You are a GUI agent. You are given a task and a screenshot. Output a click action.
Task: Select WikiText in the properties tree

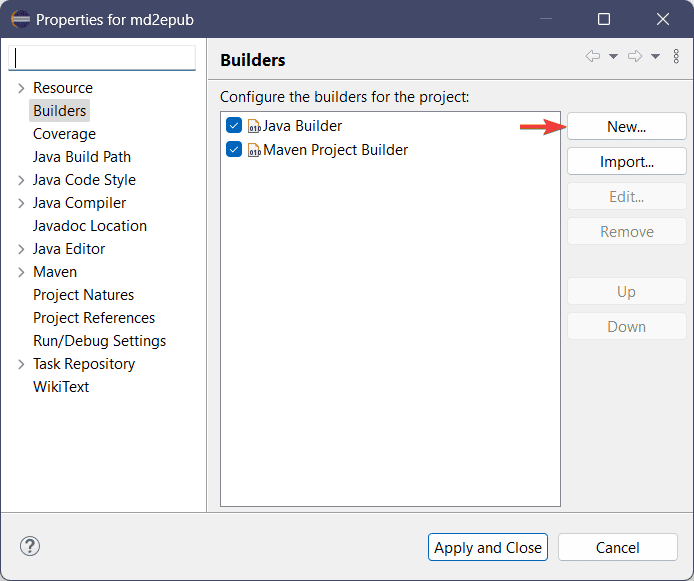[x=61, y=387]
